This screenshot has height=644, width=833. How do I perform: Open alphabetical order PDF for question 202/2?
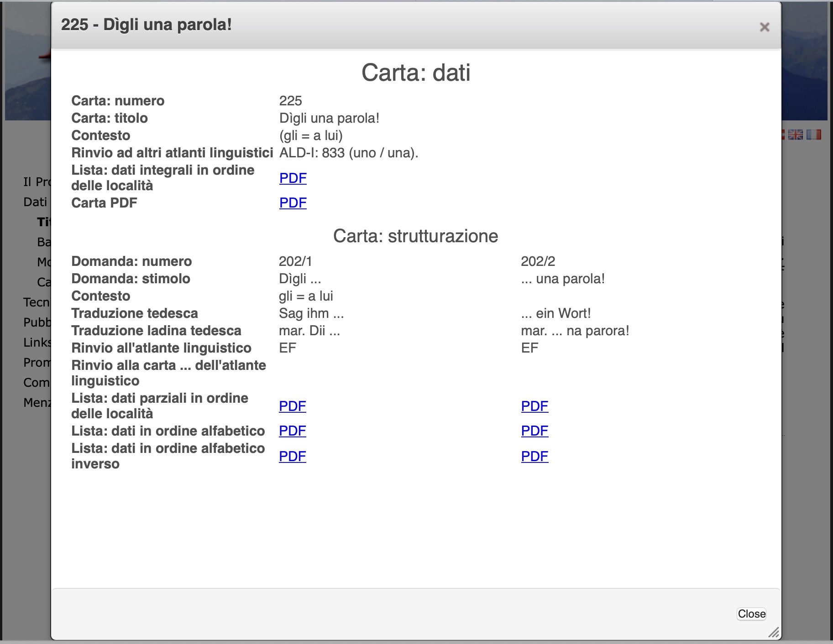click(534, 431)
